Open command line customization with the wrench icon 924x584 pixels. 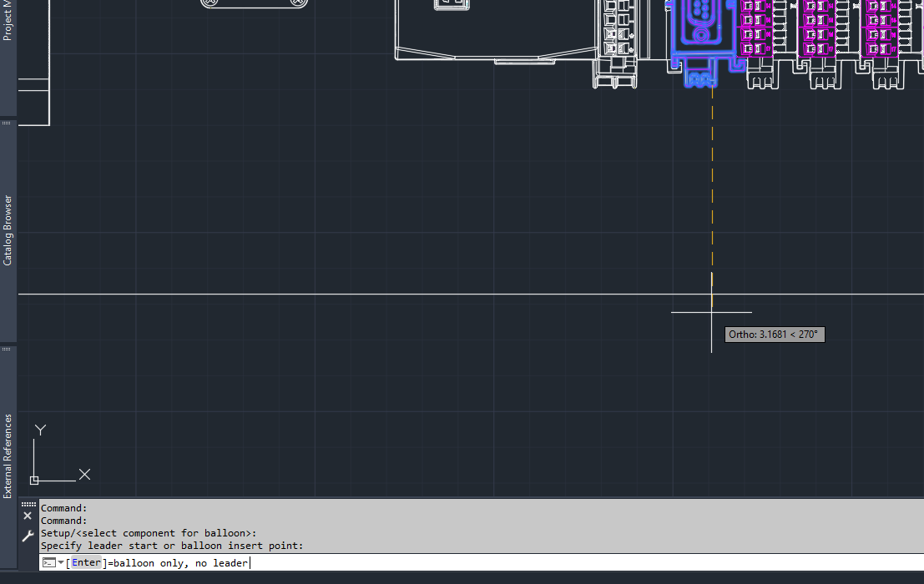28,536
